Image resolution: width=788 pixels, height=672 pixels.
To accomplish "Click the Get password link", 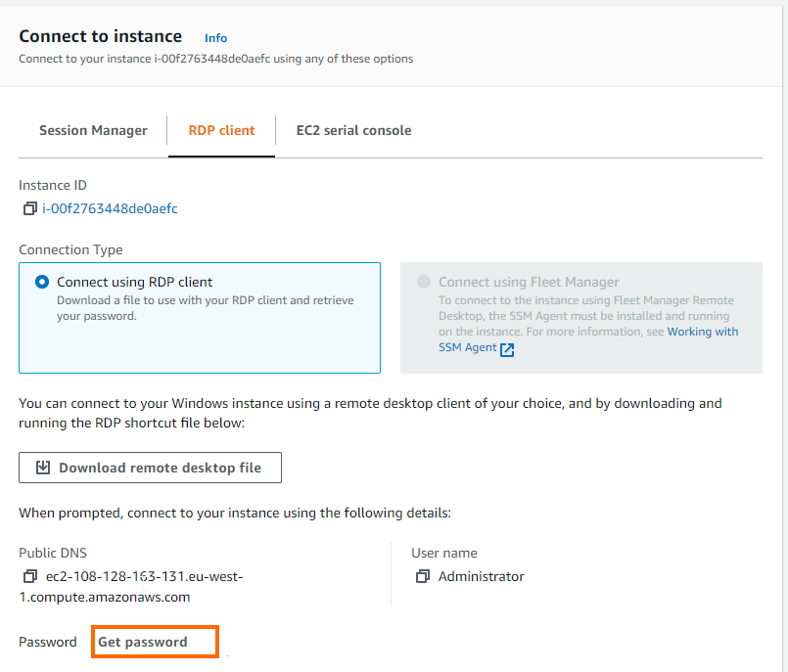I will coord(143,642).
